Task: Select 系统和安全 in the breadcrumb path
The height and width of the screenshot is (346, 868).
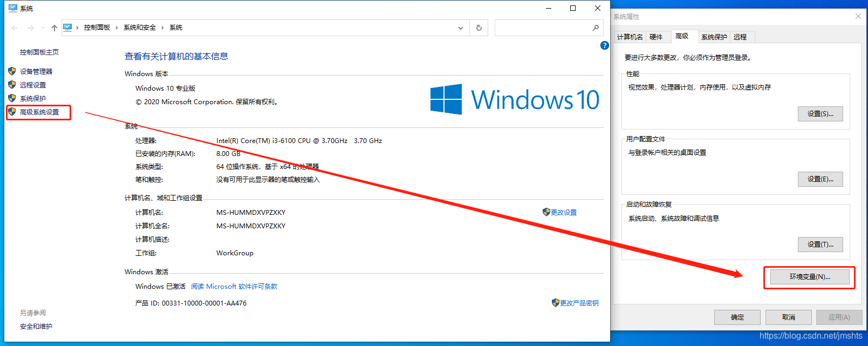Action: coord(140,28)
